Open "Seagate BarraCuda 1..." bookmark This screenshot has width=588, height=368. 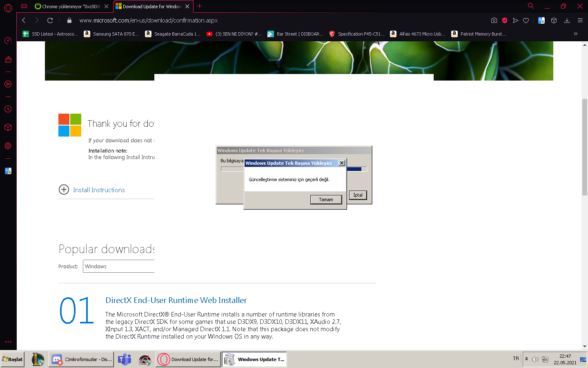pyautogui.click(x=173, y=34)
